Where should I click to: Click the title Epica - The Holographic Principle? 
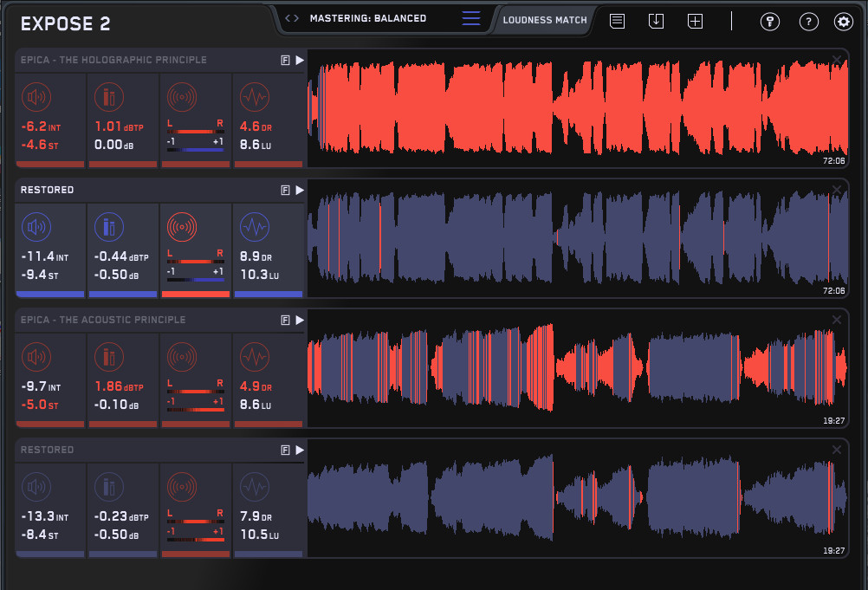click(113, 60)
